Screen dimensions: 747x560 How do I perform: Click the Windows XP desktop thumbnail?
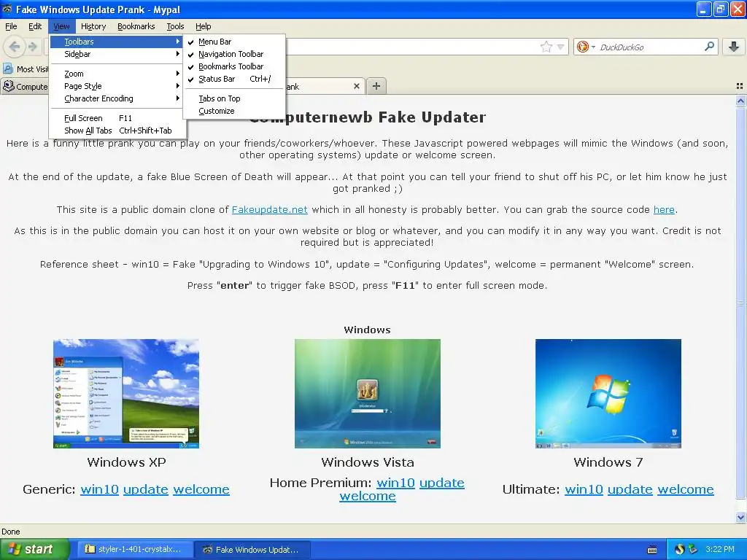pos(126,393)
